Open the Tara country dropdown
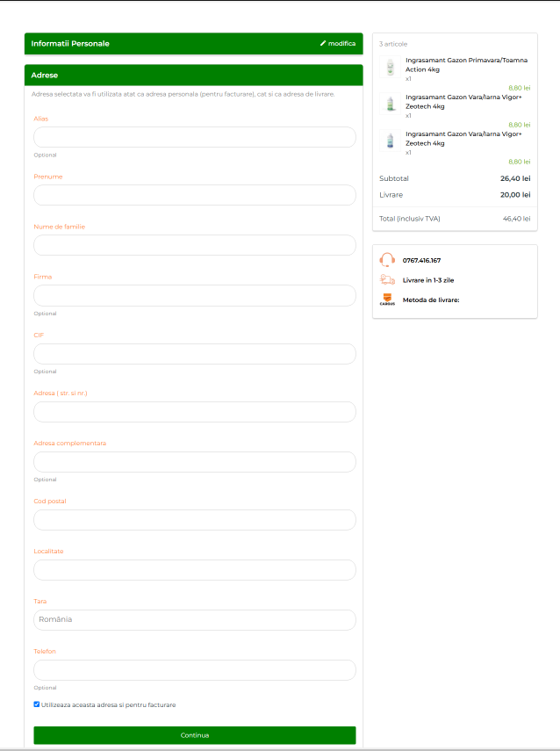 (195, 620)
